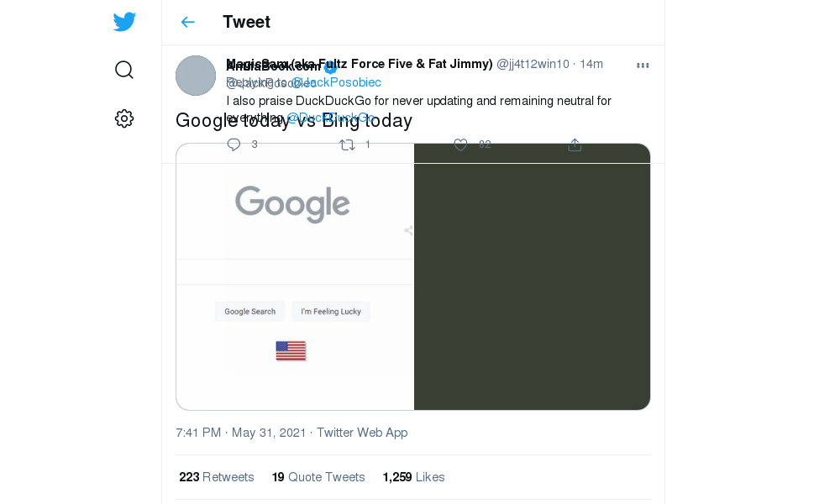Open the three-dot more options menu
Image resolution: width=840 pixels, height=504 pixels.
point(643,66)
